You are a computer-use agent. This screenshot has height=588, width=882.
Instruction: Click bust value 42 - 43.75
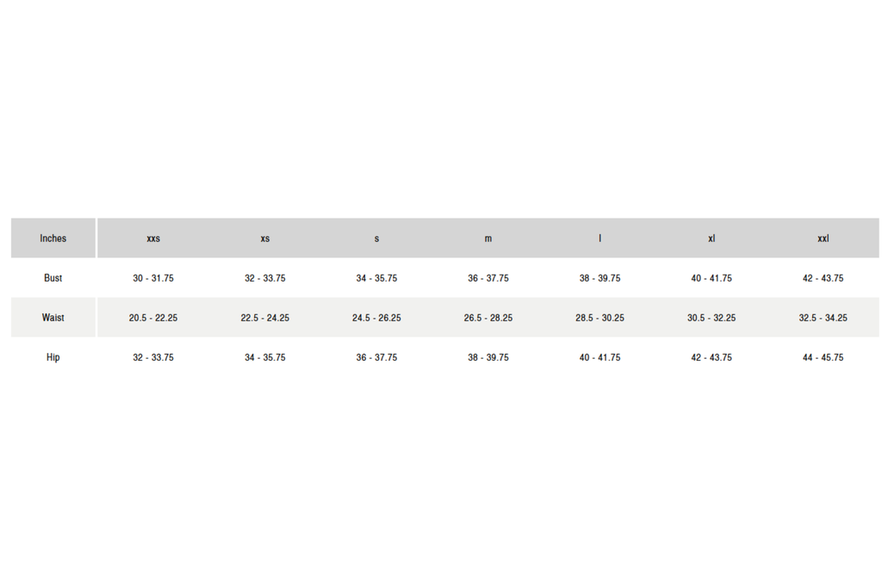point(823,278)
